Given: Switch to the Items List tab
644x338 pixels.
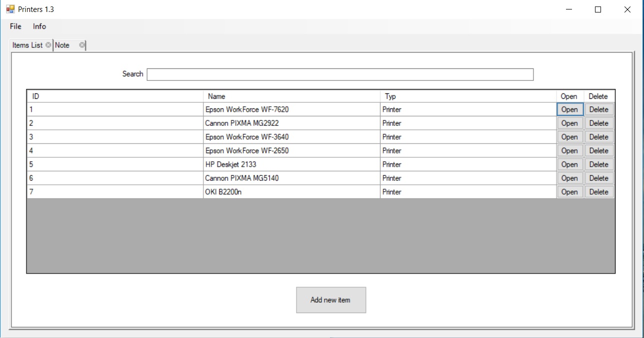Looking at the screenshot, I should tap(27, 45).
